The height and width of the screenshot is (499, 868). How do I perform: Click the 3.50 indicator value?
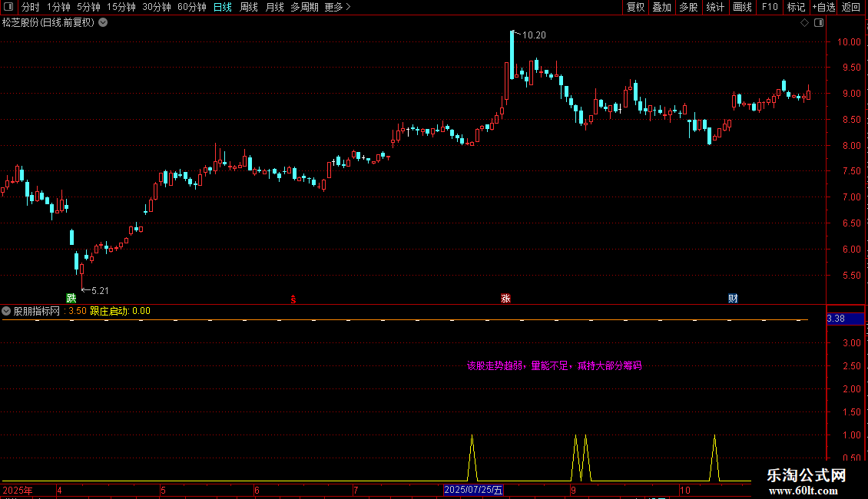[78, 311]
